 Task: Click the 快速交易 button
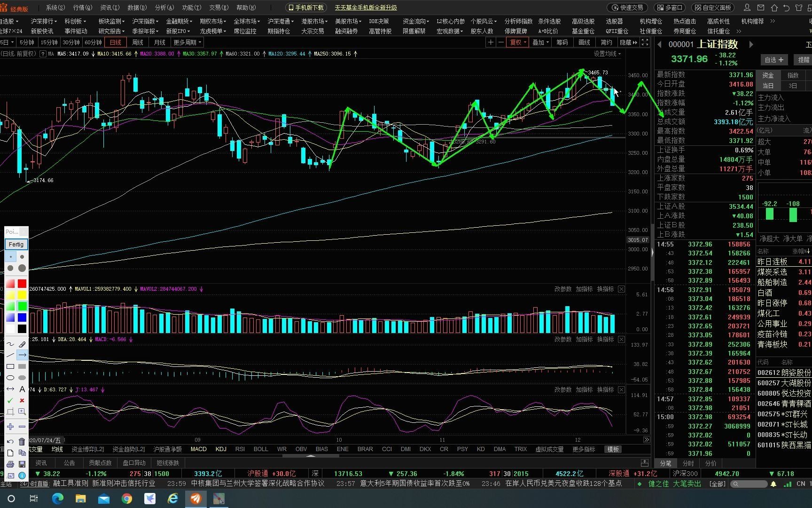(628, 8)
